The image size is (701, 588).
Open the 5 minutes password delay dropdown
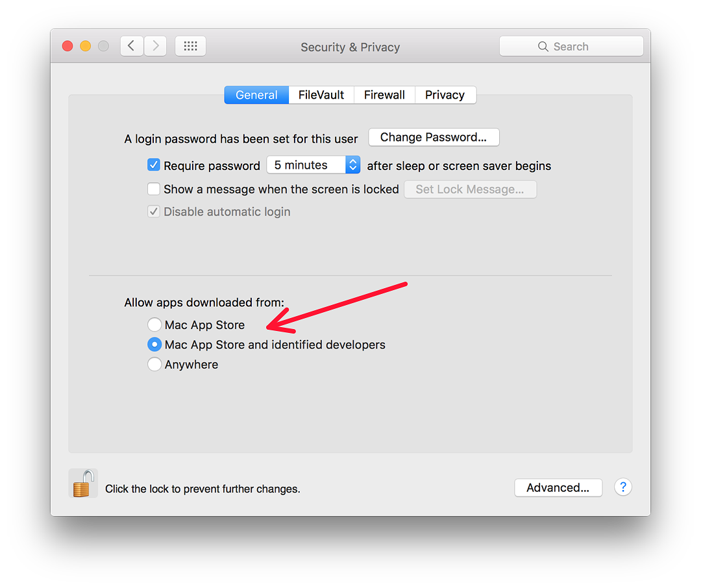(314, 165)
